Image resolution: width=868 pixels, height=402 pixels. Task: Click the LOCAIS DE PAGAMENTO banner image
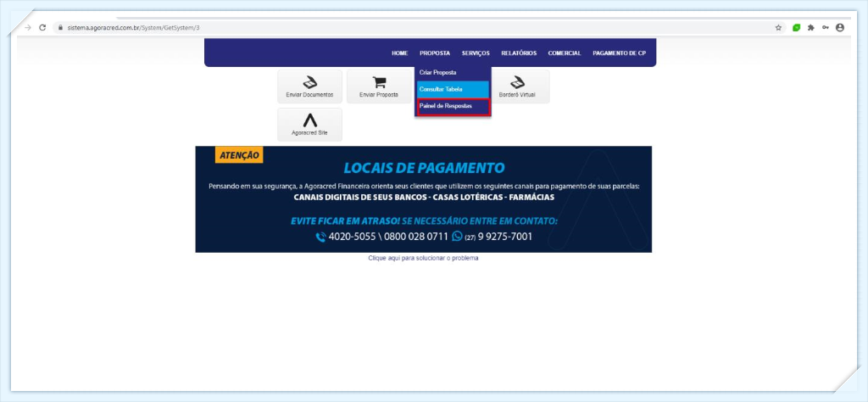424,199
